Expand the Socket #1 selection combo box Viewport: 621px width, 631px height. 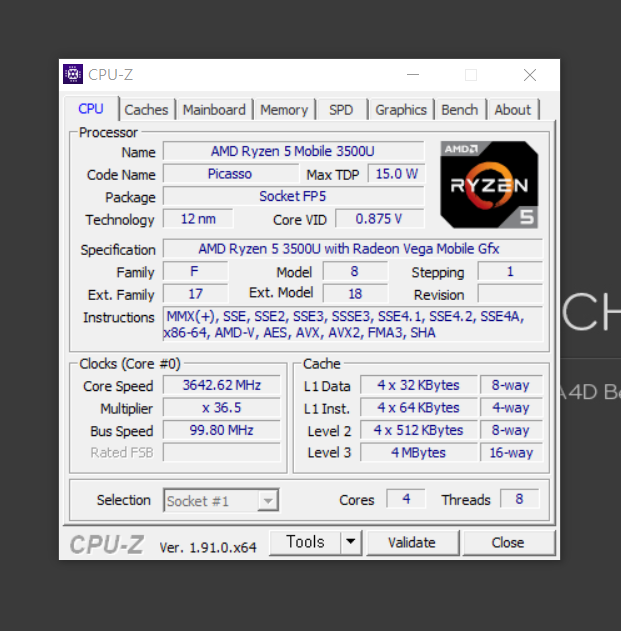(221, 501)
